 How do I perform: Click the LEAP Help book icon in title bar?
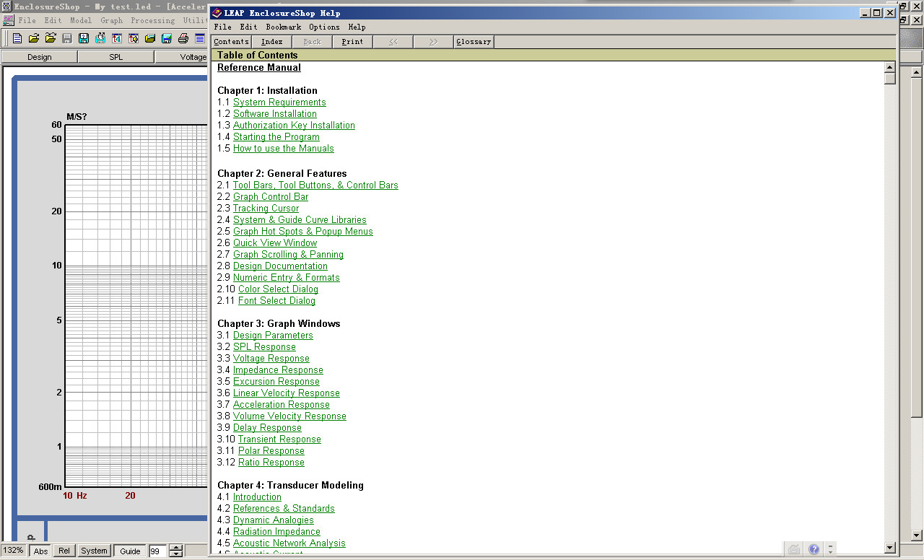tap(217, 12)
